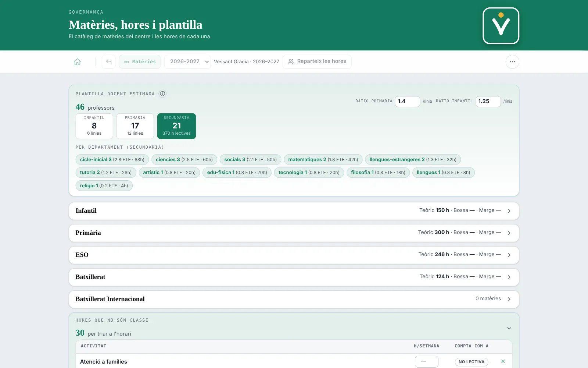Viewport: 588px width, 368px height.
Task: Select the Secundària 21 staff card
Action: tap(177, 126)
